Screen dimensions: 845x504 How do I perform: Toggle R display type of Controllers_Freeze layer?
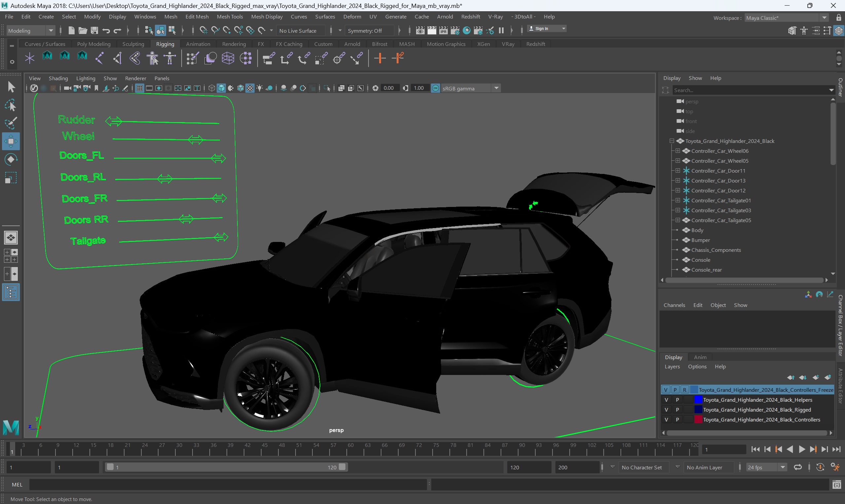[x=685, y=389]
